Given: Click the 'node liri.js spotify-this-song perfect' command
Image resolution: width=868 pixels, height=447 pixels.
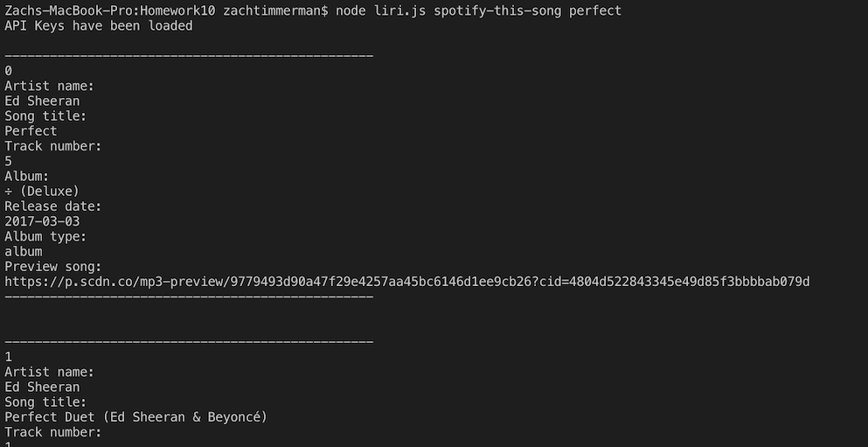Looking at the screenshot, I should [478, 10].
